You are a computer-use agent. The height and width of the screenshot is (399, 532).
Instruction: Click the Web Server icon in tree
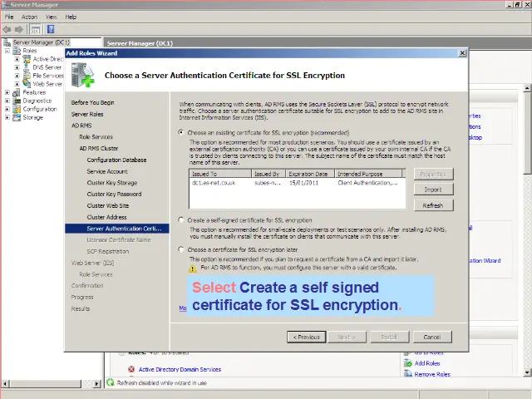[27, 84]
